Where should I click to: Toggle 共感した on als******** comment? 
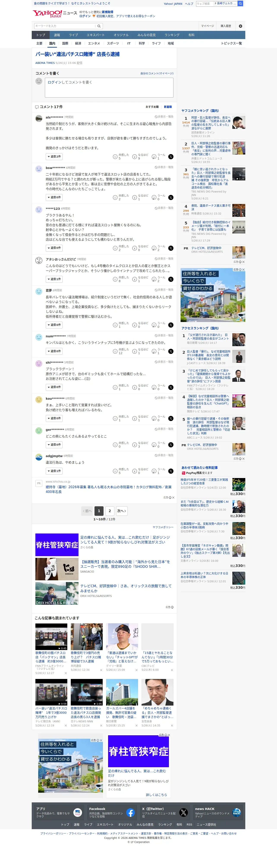[121, 156]
